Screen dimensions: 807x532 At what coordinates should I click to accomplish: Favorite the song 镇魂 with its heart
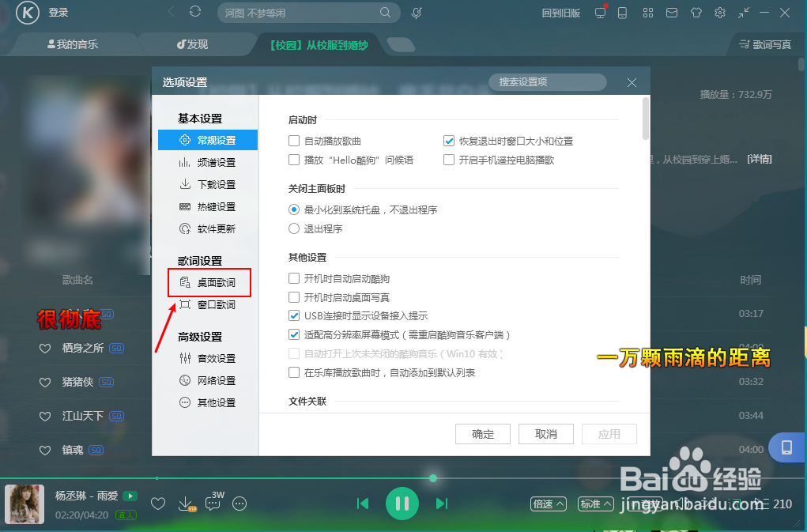coord(45,451)
